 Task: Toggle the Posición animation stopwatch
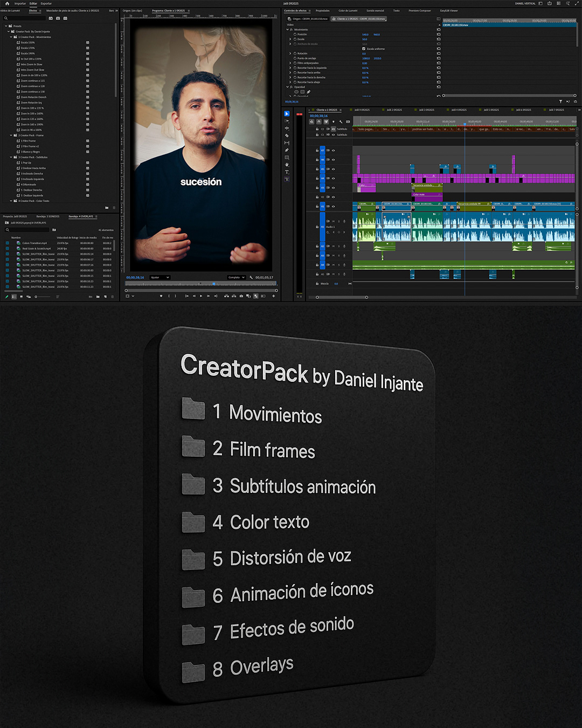point(295,35)
